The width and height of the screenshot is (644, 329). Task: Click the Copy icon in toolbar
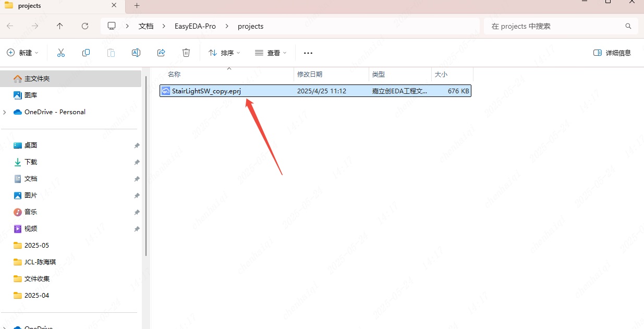pyautogui.click(x=86, y=53)
